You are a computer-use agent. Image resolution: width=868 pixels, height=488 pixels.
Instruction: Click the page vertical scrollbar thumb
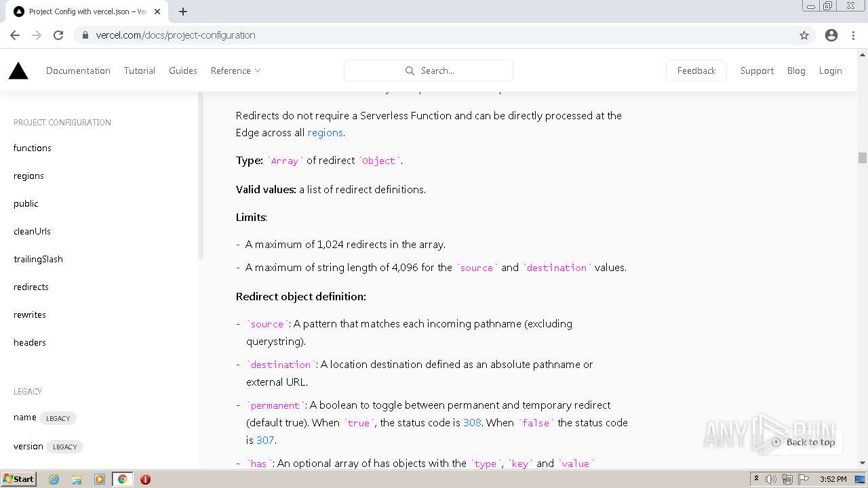(x=863, y=158)
